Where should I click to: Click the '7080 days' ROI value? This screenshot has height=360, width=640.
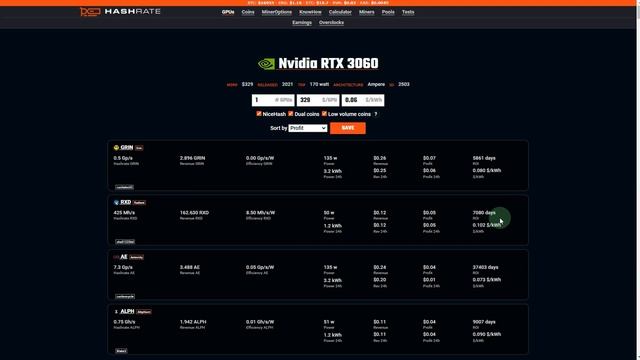click(x=484, y=213)
